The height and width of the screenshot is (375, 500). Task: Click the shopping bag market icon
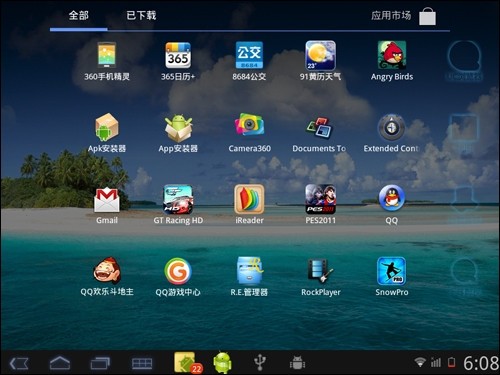click(427, 17)
